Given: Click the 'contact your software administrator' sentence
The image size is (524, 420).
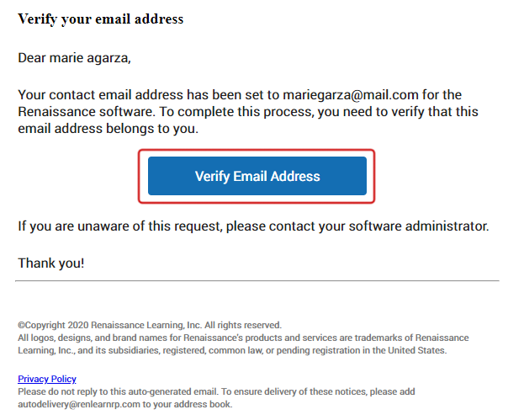Looking at the screenshot, I should (x=253, y=226).
